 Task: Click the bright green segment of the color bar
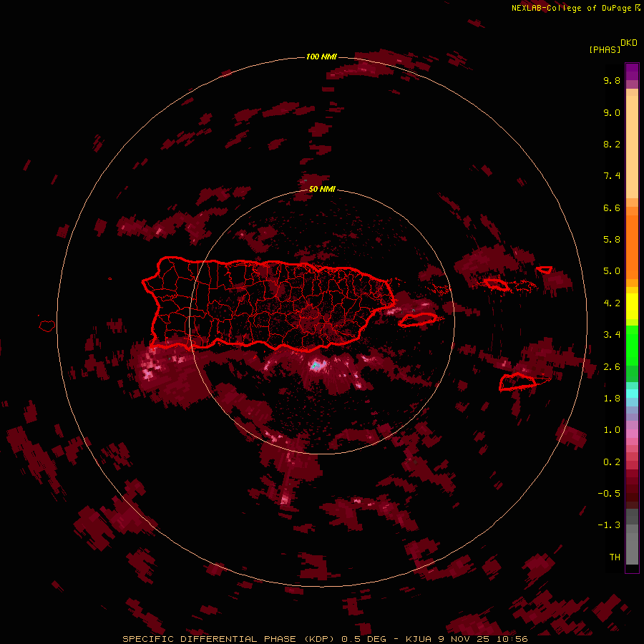click(x=632, y=346)
